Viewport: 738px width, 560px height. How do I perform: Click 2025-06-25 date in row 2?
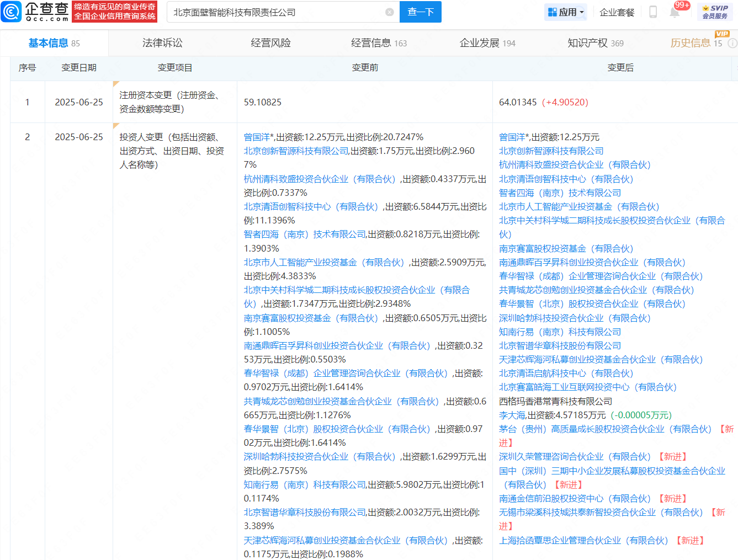(79, 137)
